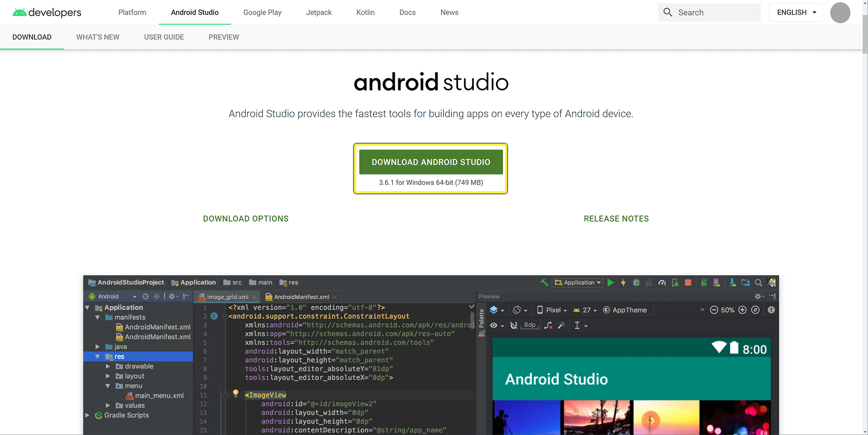Open the ENGLISH language dropdown
This screenshot has width=868, height=435.
tap(796, 12)
